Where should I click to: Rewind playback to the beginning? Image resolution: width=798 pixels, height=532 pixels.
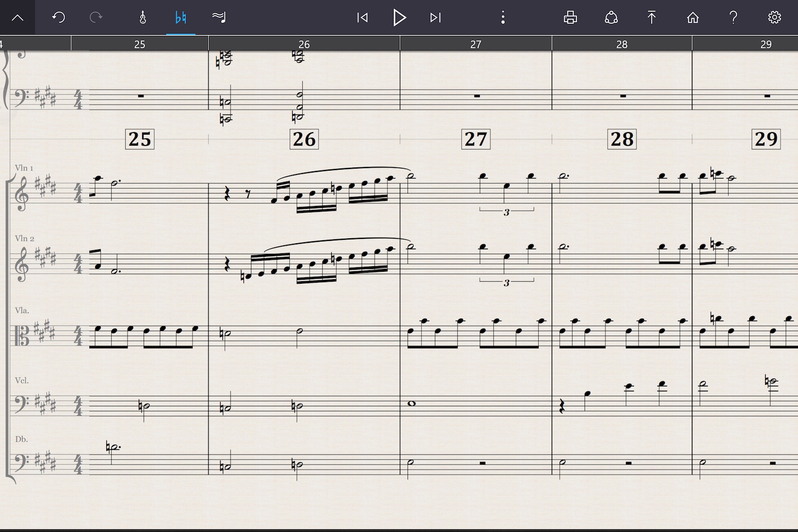click(x=363, y=17)
